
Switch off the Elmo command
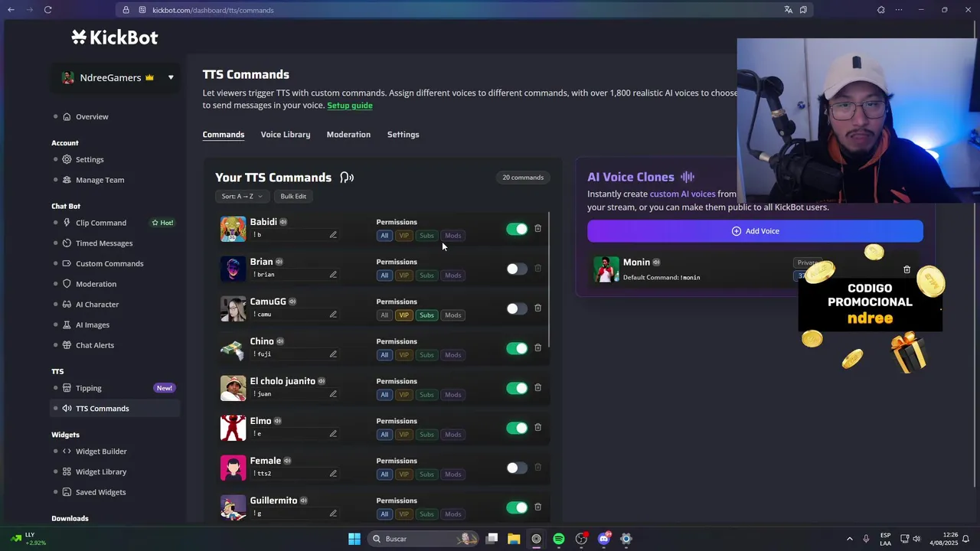517,428
